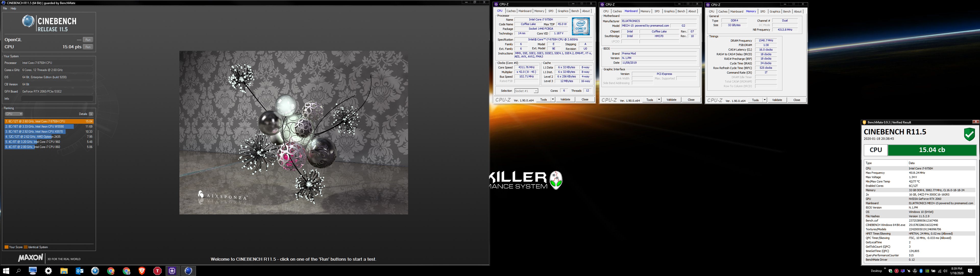Switch to SPD tab in middle CPU-Z window
The image size is (980, 276).
657,11
